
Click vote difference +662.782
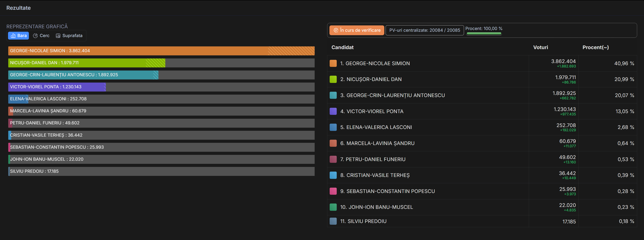tap(568, 98)
